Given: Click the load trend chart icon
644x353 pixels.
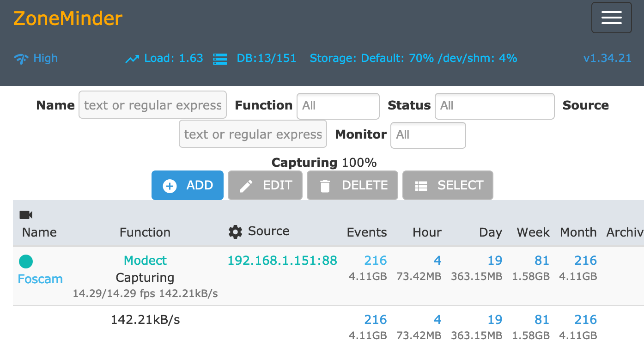Looking at the screenshot, I should [x=132, y=59].
